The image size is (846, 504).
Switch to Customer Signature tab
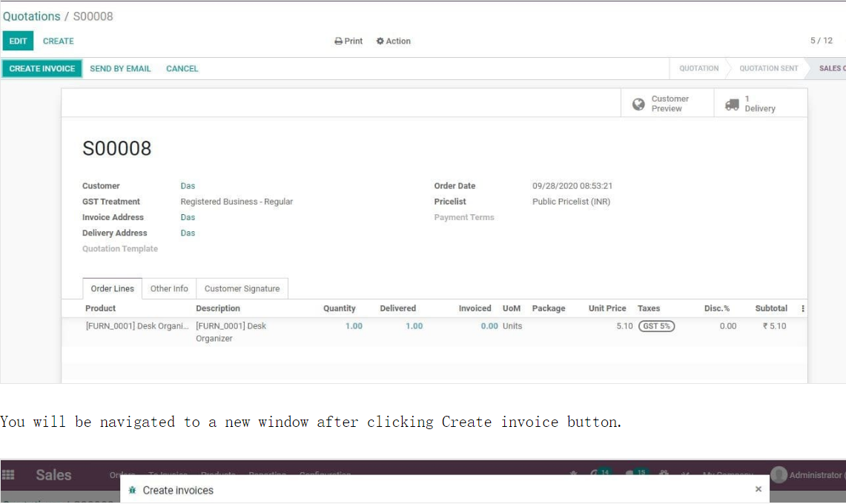pyautogui.click(x=242, y=289)
